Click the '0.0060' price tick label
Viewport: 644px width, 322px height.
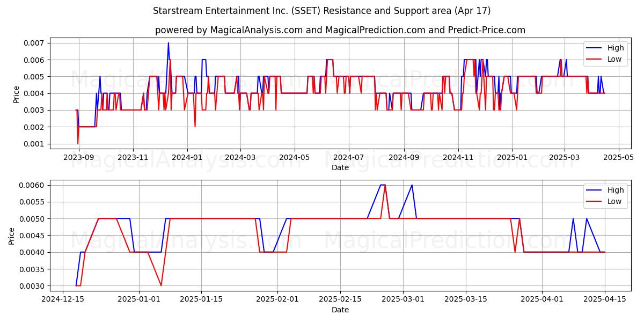pos(33,185)
